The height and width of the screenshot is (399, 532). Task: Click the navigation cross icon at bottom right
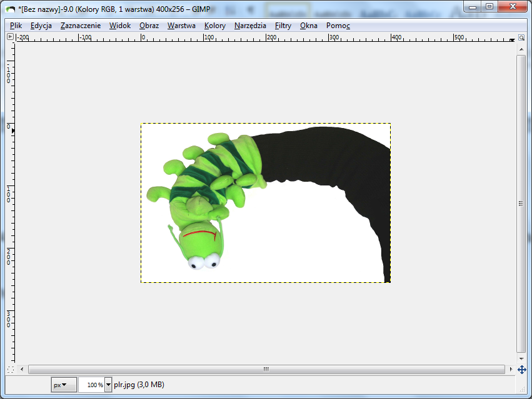click(x=521, y=370)
